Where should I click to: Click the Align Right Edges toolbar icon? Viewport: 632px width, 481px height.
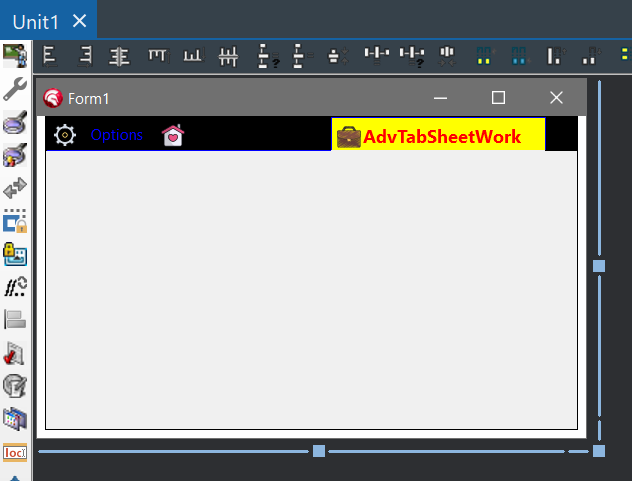pos(85,56)
